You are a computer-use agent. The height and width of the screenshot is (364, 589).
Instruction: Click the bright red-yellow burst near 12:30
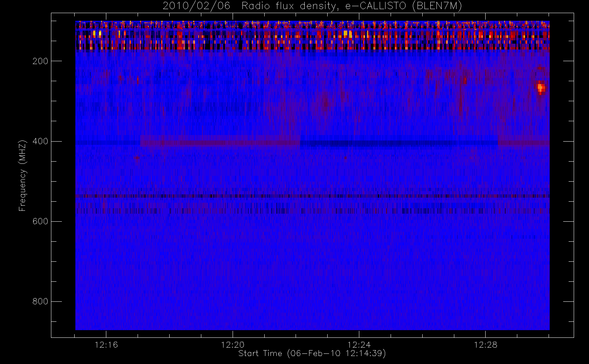click(x=541, y=88)
